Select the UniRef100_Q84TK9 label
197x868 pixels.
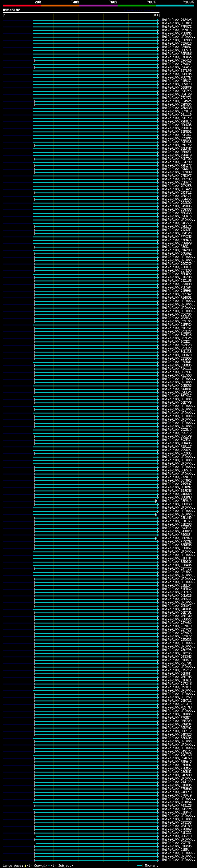(x=177, y=94)
